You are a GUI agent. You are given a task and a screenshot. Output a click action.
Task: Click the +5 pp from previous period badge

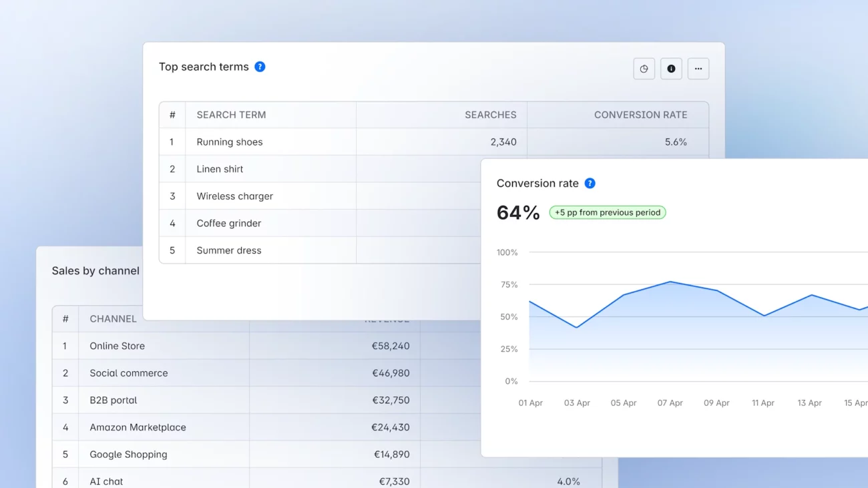608,212
